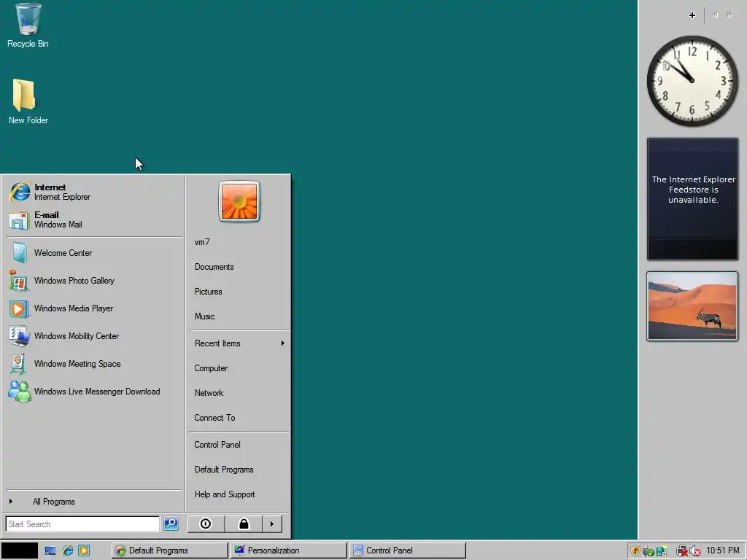Click the analog clock gadget
747x560 pixels.
[x=692, y=81]
